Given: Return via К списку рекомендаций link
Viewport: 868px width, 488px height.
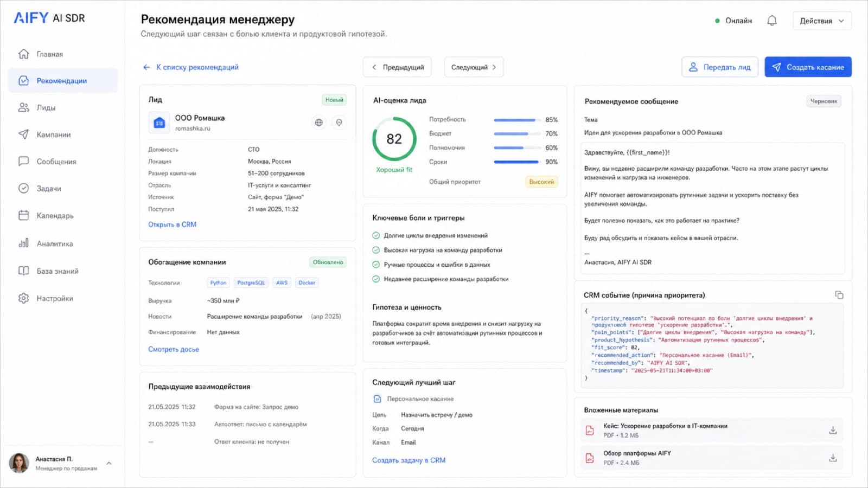Looking at the screenshot, I should tap(191, 67).
